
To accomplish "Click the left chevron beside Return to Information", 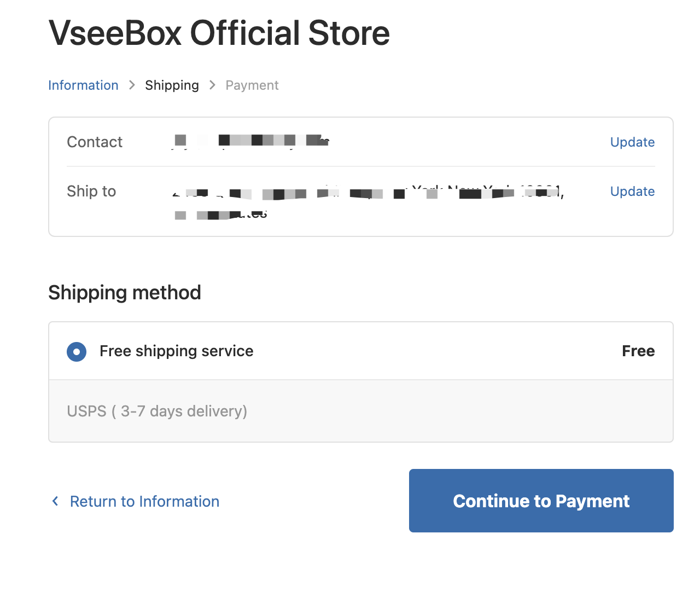I will [x=55, y=501].
